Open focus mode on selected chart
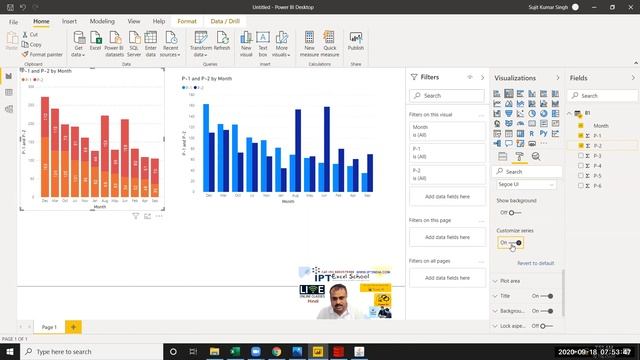640x360 pixels. [147, 216]
